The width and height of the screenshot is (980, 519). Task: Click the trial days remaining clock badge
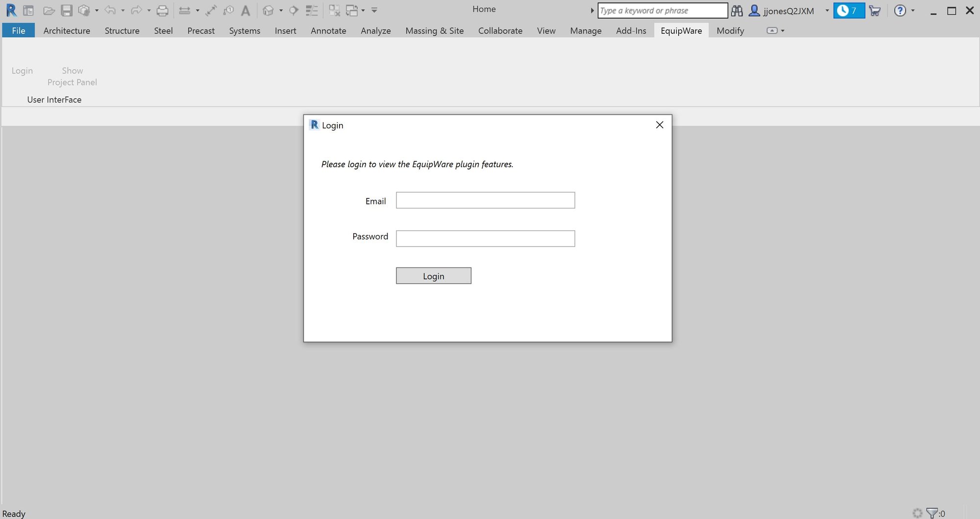849,10
